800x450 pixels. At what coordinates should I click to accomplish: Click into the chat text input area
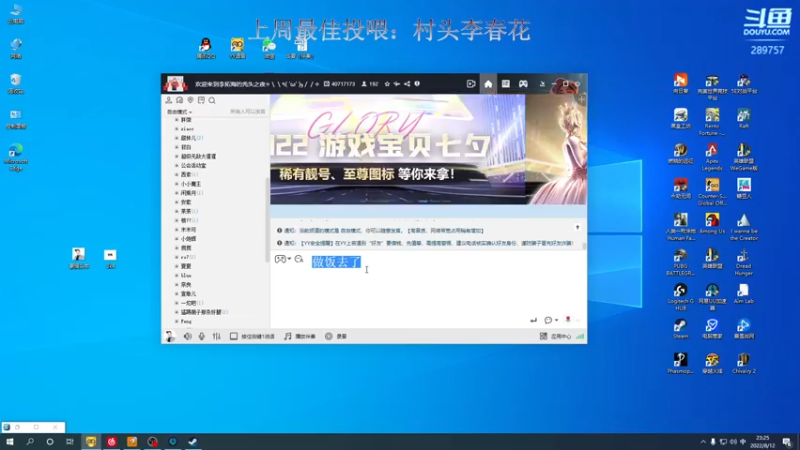[x=429, y=291]
